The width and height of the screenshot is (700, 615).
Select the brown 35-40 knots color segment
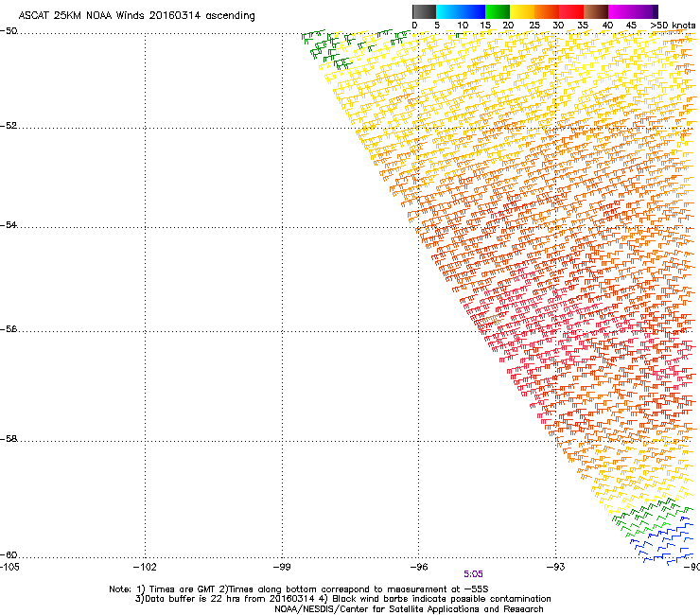tap(596, 11)
